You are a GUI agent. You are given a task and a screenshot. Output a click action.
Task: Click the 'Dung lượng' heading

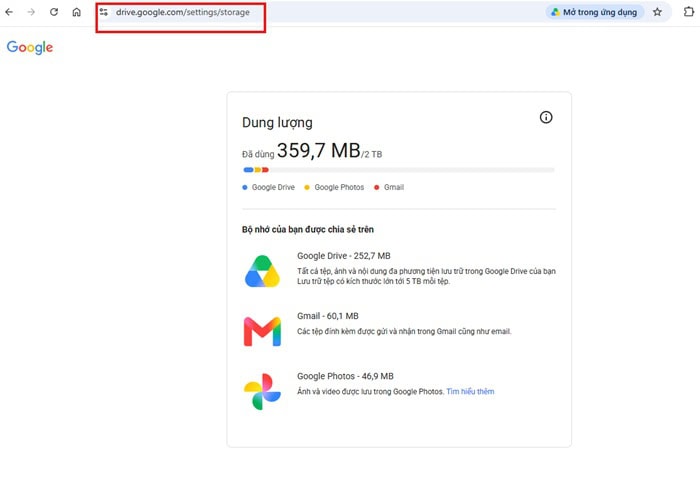click(x=277, y=123)
